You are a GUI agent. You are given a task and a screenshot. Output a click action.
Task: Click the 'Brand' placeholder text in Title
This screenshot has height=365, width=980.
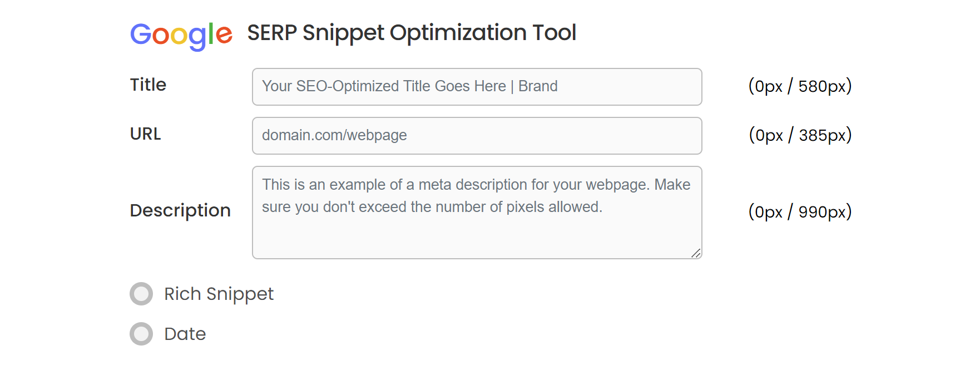pos(538,86)
